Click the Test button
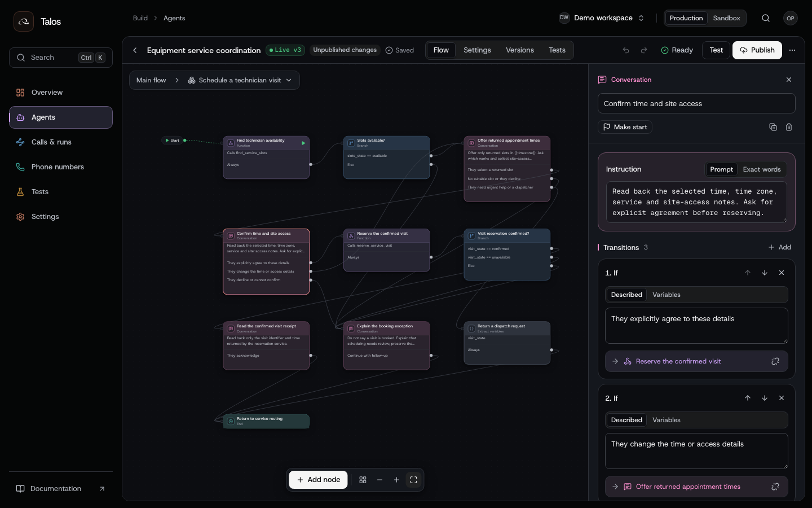Viewport: 812px width, 508px height. pos(716,50)
